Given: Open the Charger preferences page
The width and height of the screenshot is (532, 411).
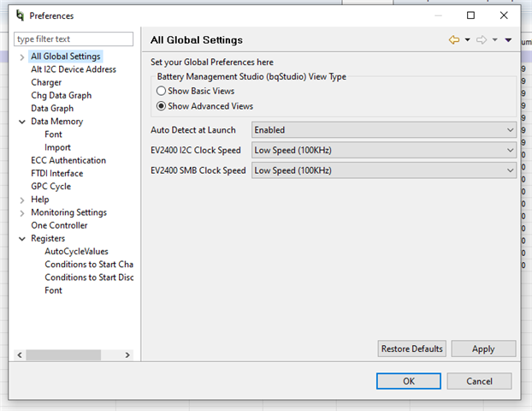Looking at the screenshot, I should tap(46, 82).
